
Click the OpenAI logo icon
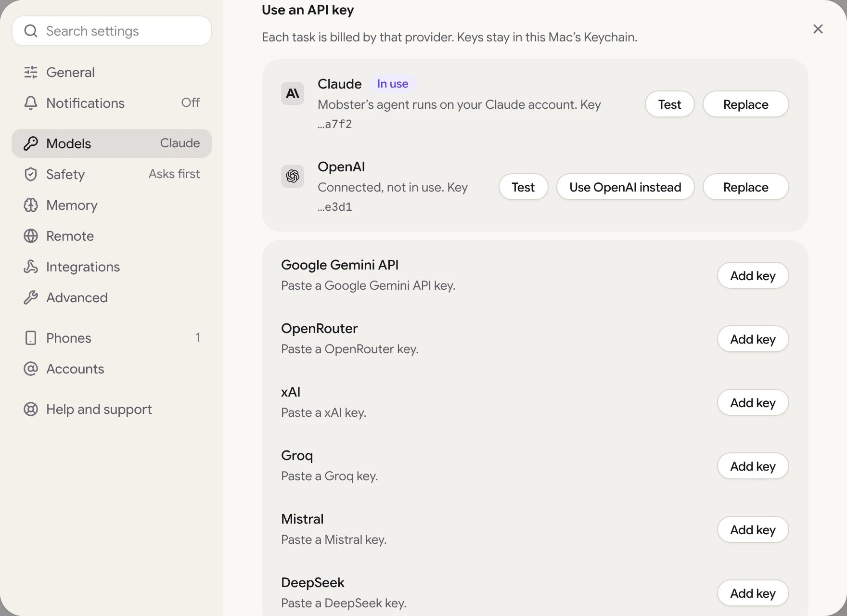point(293,176)
